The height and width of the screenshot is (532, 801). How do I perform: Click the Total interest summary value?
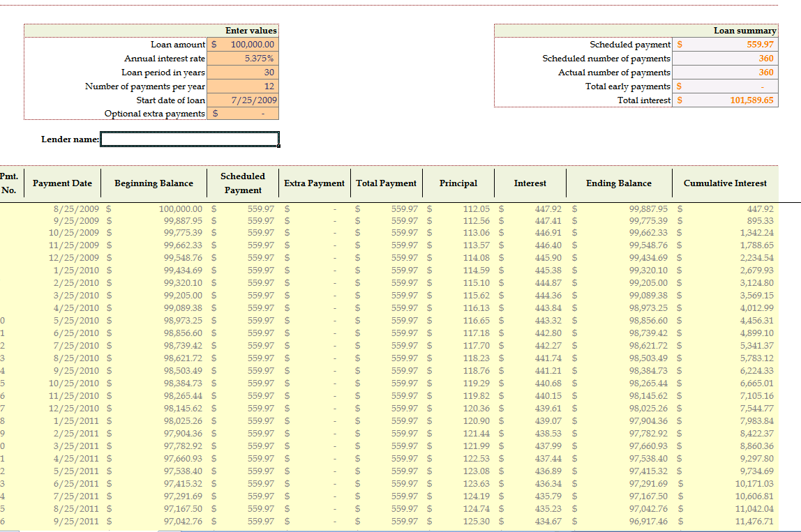(726, 100)
